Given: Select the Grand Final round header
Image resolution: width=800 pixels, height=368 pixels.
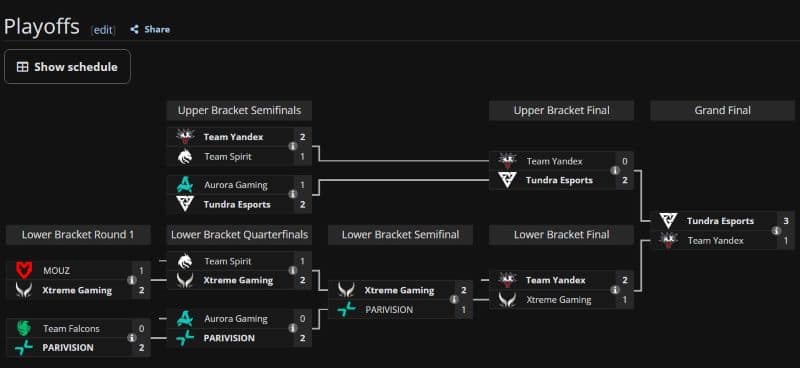Looking at the screenshot, I should coord(722,110).
